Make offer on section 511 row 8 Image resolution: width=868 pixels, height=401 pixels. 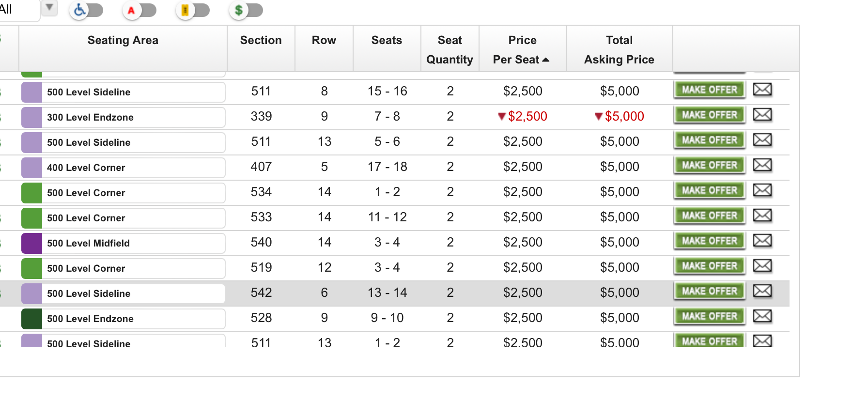point(710,90)
